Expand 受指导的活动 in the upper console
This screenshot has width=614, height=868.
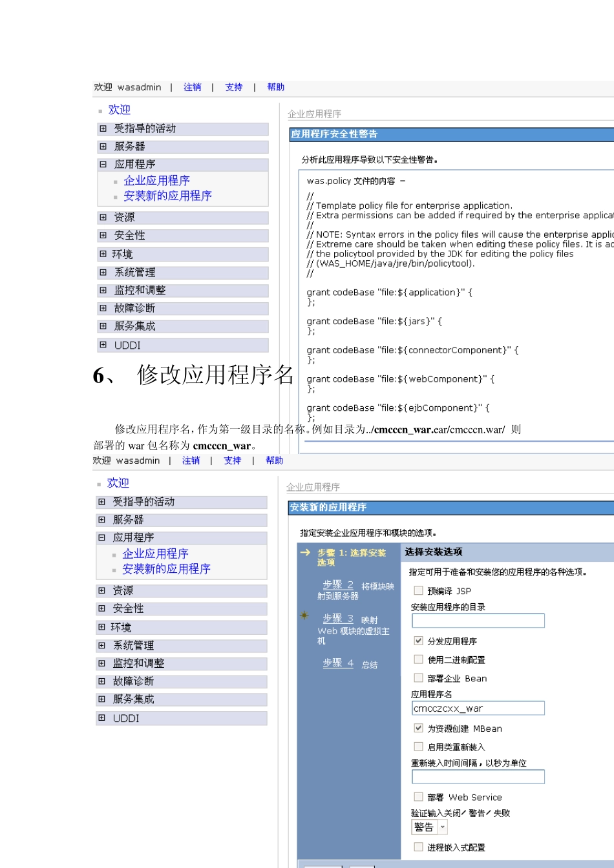pos(103,129)
